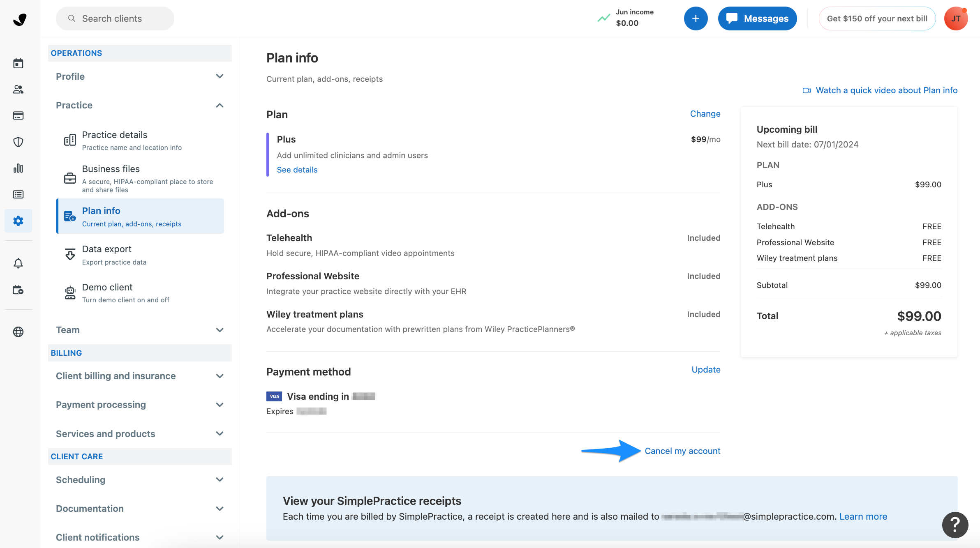The image size is (980, 548).
Task: Focus the Search clients field
Action: tap(115, 18)
